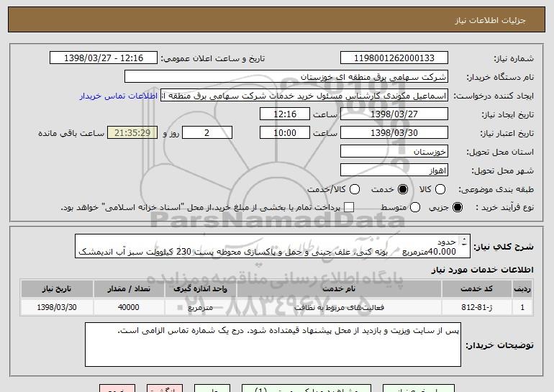Image resolution: width=554 pixels, height=392 pixels.
Task: Click the down arrow in the شرح کلی نیاز box
Action: click(x=463, y=251)
